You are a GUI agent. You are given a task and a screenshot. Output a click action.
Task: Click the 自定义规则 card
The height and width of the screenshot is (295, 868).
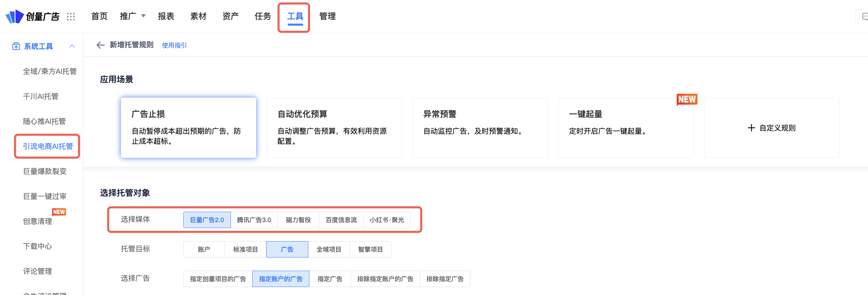(772, 128)
